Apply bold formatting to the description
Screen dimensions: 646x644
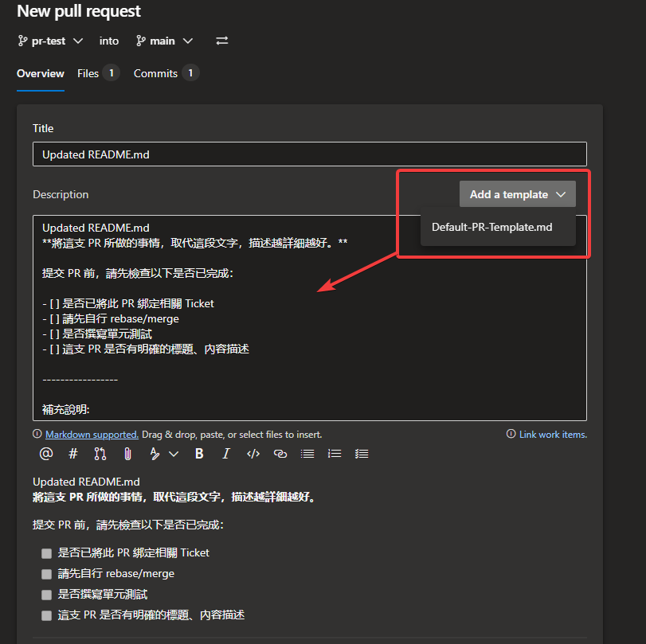click(198, 453)
